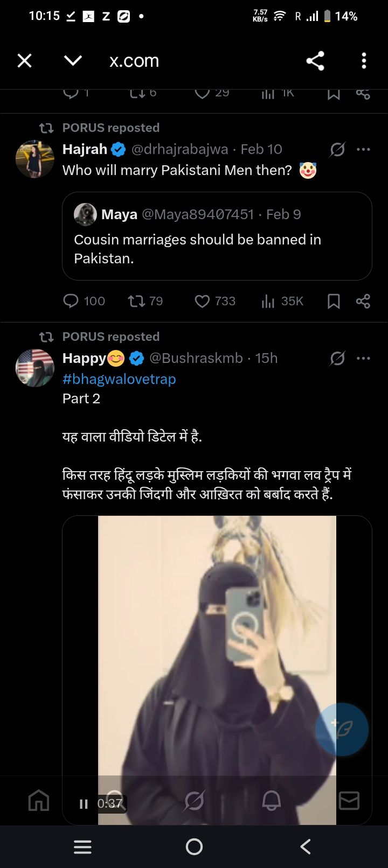Open Grok icon on Happy's post

(x=337, y=358)
